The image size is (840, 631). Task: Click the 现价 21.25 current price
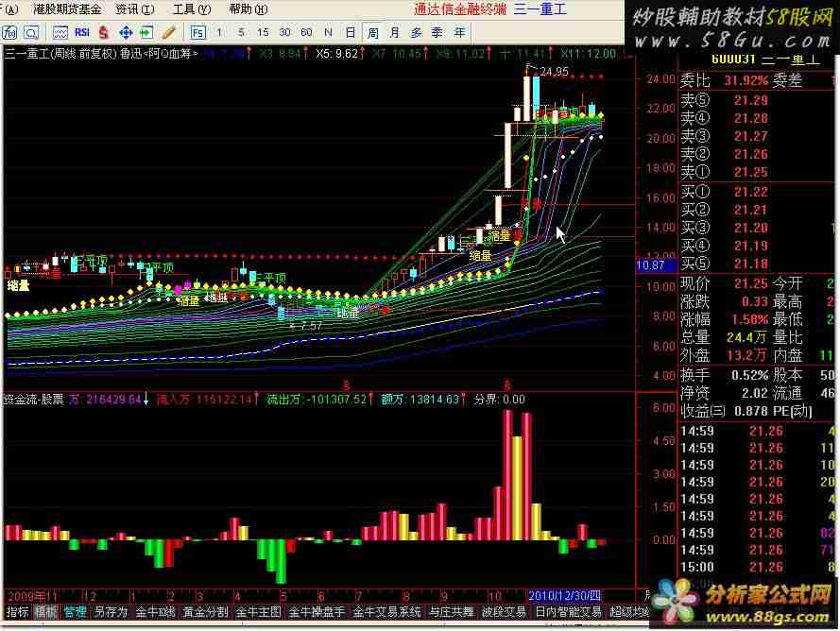click(750, 283)
